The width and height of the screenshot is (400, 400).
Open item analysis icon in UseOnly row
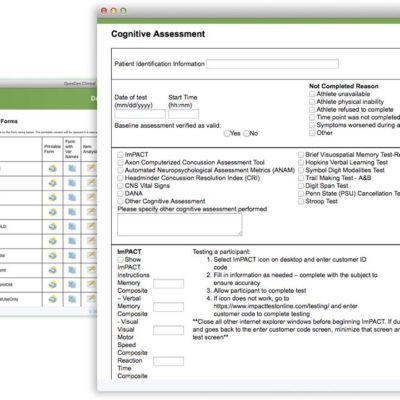[91, 299]
